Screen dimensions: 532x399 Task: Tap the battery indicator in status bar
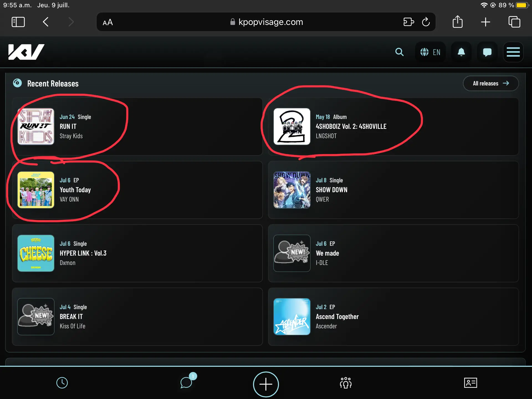pyautogui.click(x=523, y=5)
